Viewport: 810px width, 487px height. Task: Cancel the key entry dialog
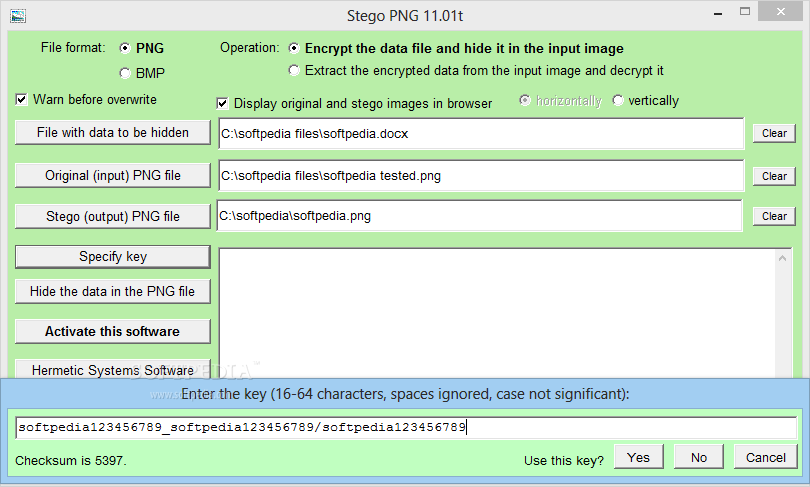pyautogui.click(x=766, y=457)
